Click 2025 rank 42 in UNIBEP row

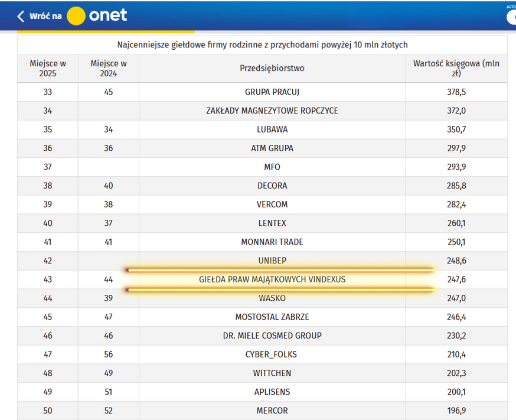(48, 261)
